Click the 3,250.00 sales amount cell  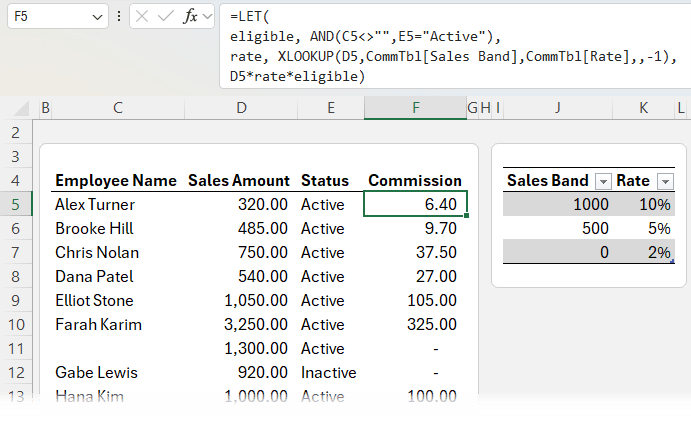point(241,325)
